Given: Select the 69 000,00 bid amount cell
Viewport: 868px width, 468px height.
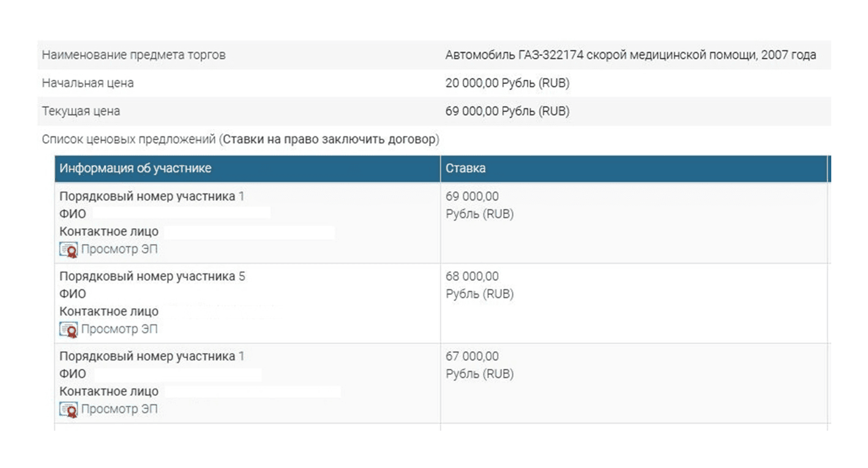Looking at the screenshot, I should pyautogui.click(x=634, y=223).
